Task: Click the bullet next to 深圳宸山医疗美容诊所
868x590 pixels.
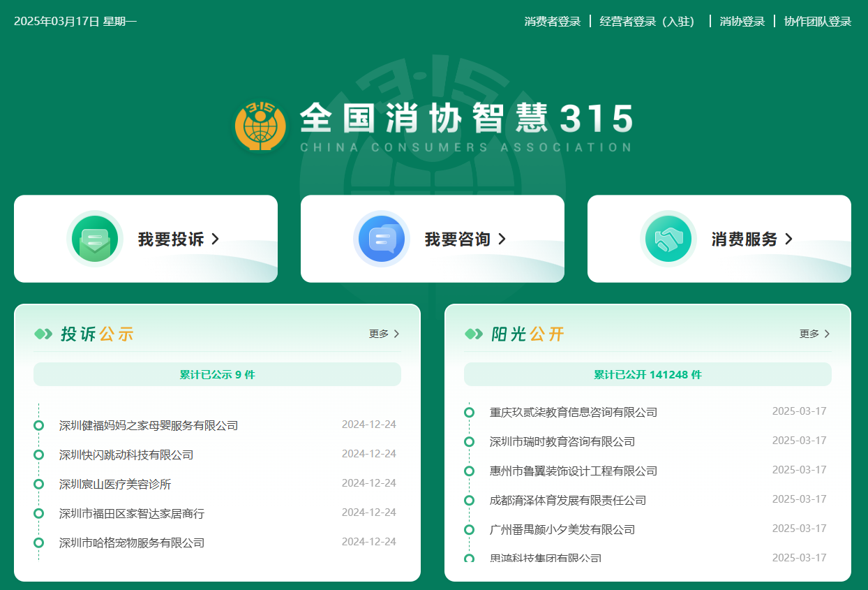Action: pyautogui.click(x=39, y=484)
